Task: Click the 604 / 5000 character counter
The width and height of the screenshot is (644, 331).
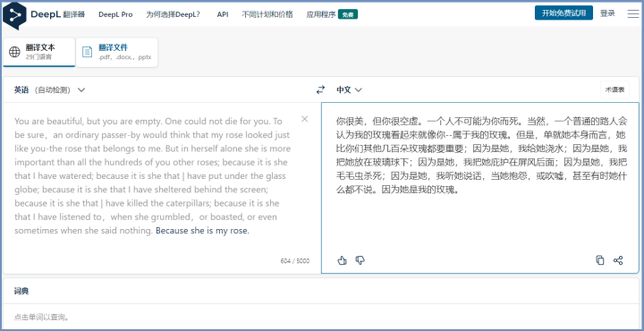Action: 295,261
